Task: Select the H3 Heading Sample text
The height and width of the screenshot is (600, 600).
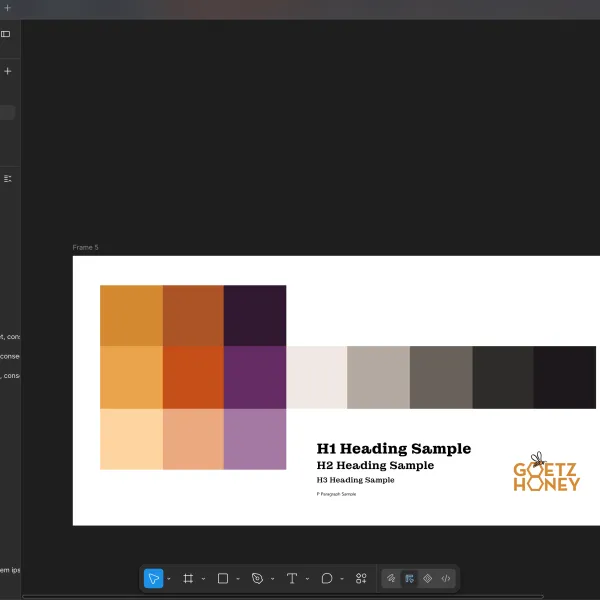Action: pos(355,480)
